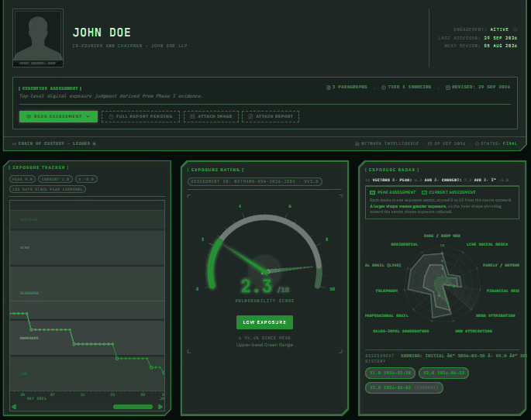Click the 2.3 vulnerability score readout

point(257,286)
